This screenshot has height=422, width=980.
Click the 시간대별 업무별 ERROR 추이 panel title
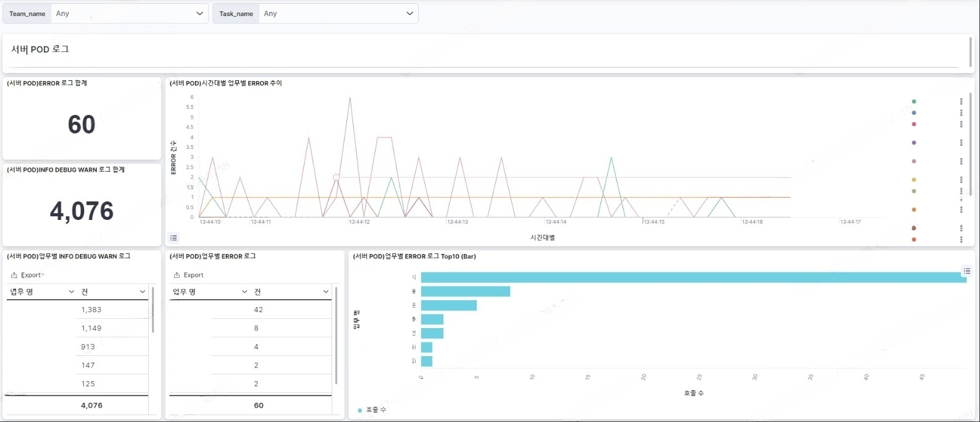(x=226, y=83)
